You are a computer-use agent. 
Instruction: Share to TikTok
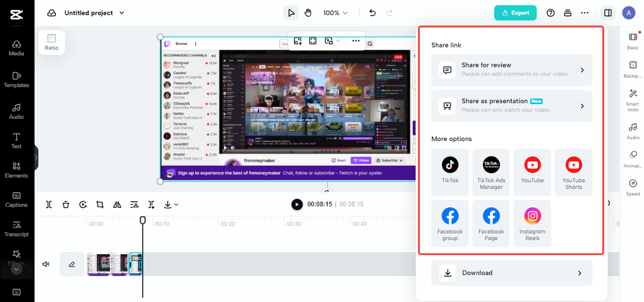pos(450,172)
